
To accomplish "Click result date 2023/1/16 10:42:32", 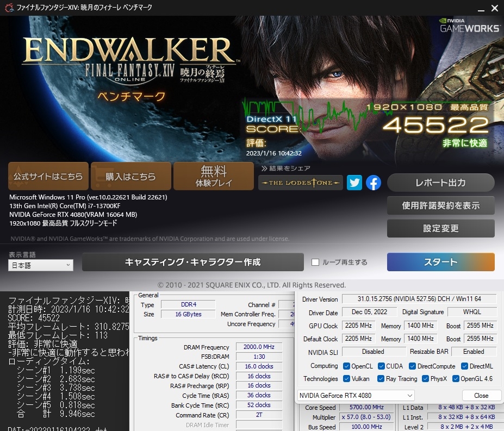I will [274, 153].
